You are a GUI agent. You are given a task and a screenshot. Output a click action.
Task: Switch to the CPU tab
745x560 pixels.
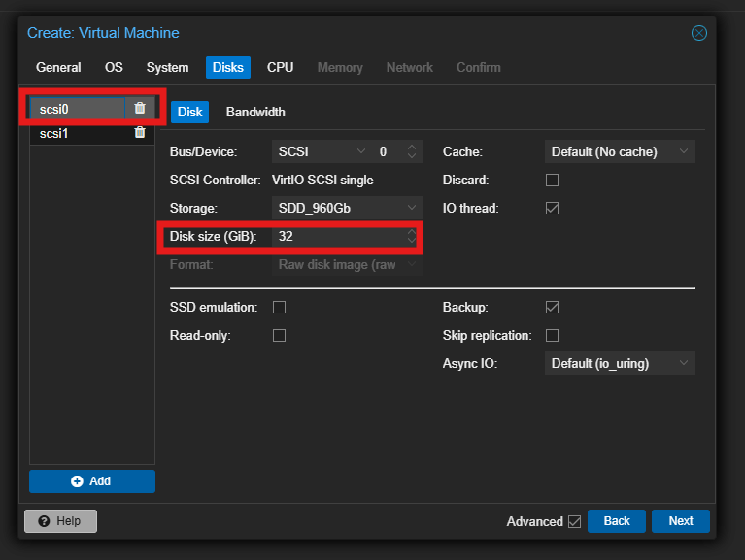coord(280,67)
